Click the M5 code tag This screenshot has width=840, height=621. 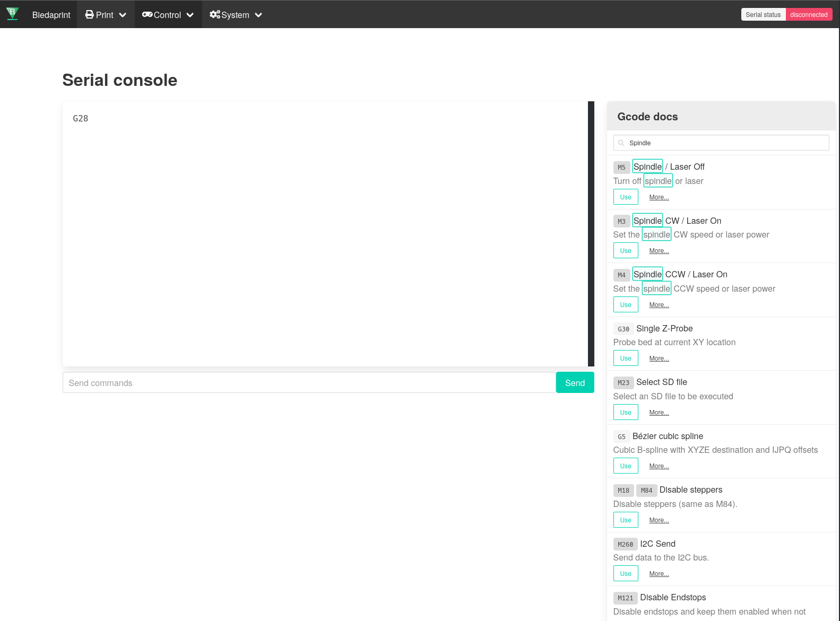[x=621, y=167]
